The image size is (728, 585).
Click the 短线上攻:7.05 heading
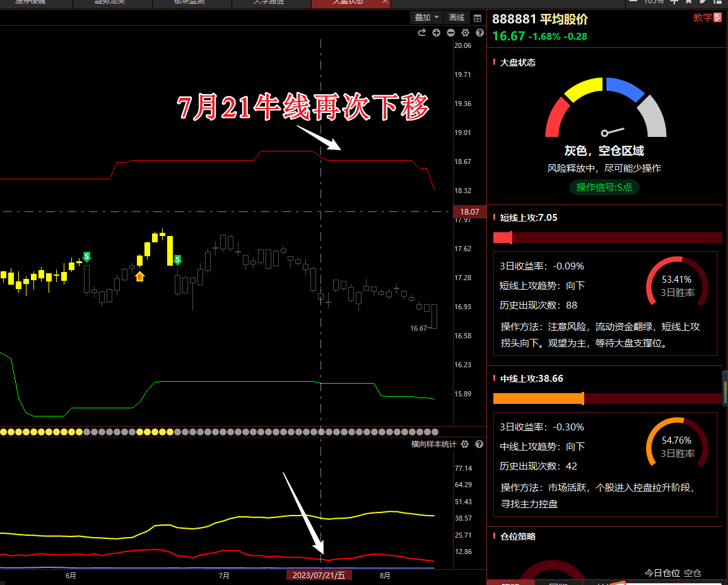tap(529, 218)
